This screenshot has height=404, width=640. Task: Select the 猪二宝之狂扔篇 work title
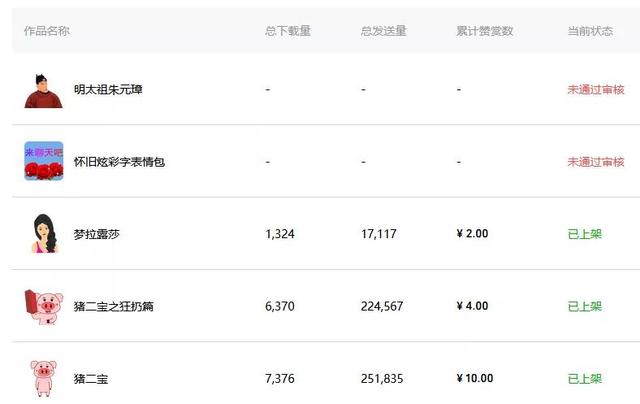pos(113,306)
